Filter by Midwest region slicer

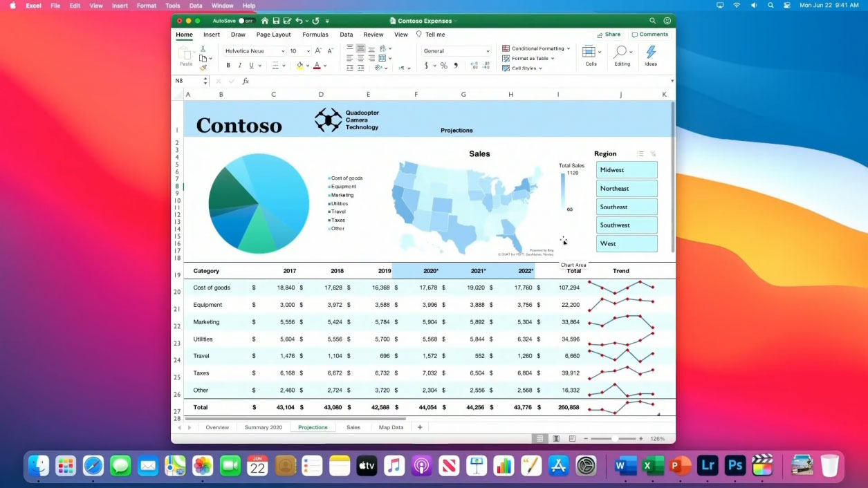click(627, 170)
